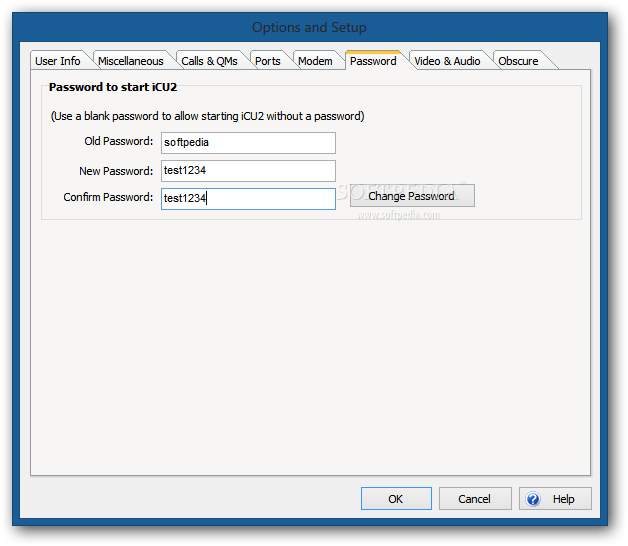Click the 'Password to start iCU2' heading
The height and width of the screenshot is (546, 628).
(x=113, y=87)
